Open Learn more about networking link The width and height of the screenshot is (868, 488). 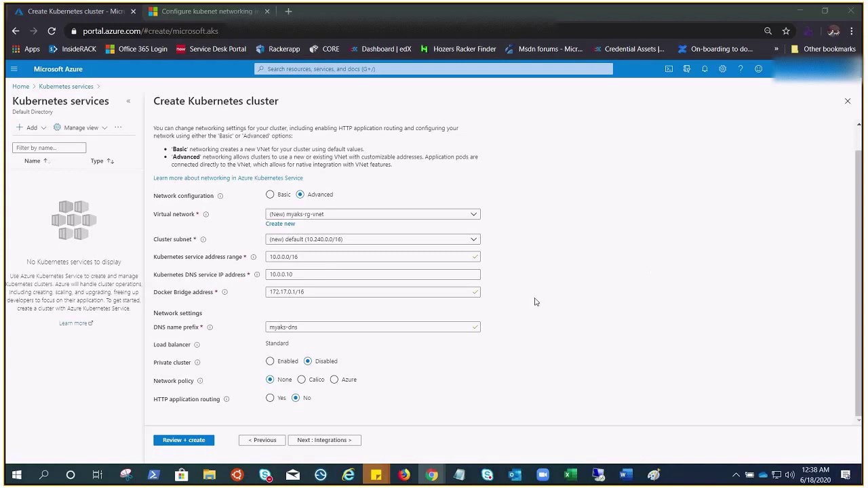point(228,178)
